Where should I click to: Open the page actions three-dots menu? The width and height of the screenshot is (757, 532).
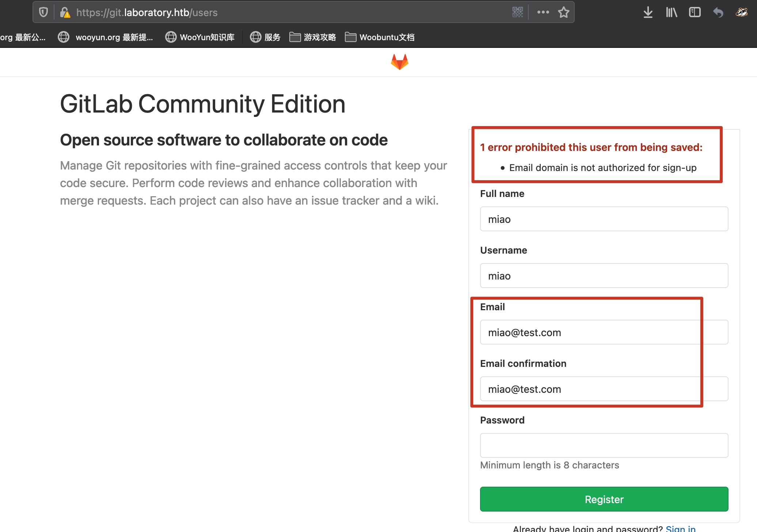pos(543,12)
